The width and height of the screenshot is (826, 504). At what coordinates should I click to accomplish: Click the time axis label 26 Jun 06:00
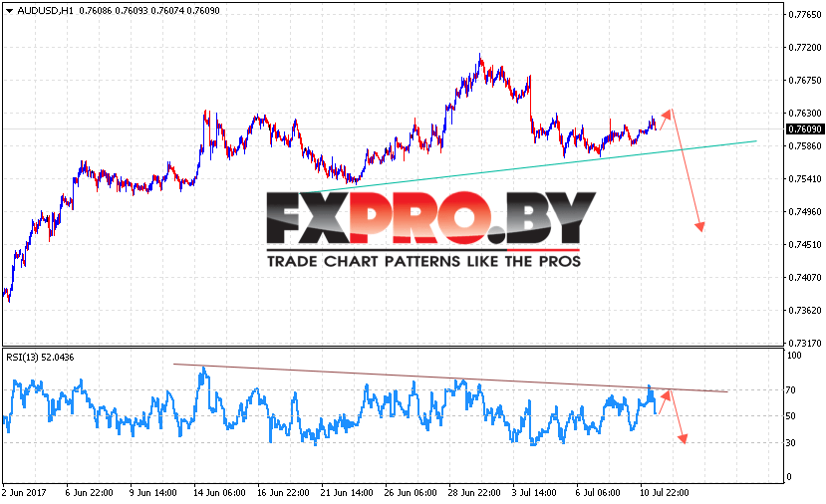point(411,493)
